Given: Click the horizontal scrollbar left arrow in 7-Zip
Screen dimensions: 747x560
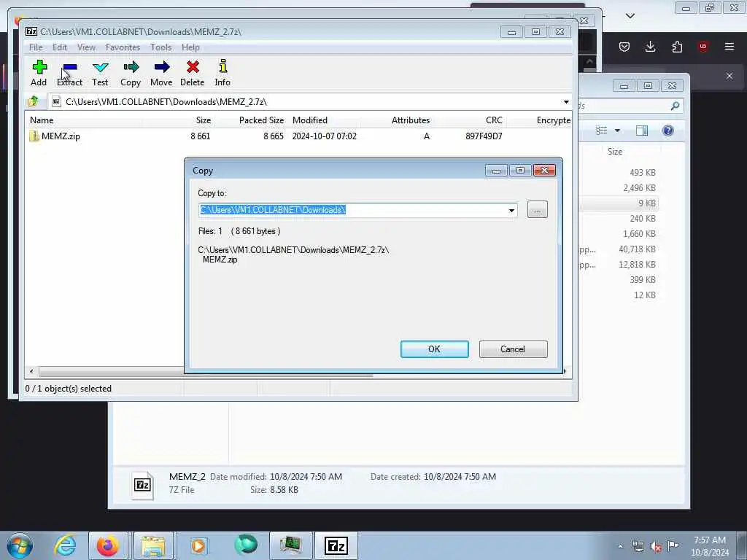Looking at the screenshot, I should pos(31,371).
